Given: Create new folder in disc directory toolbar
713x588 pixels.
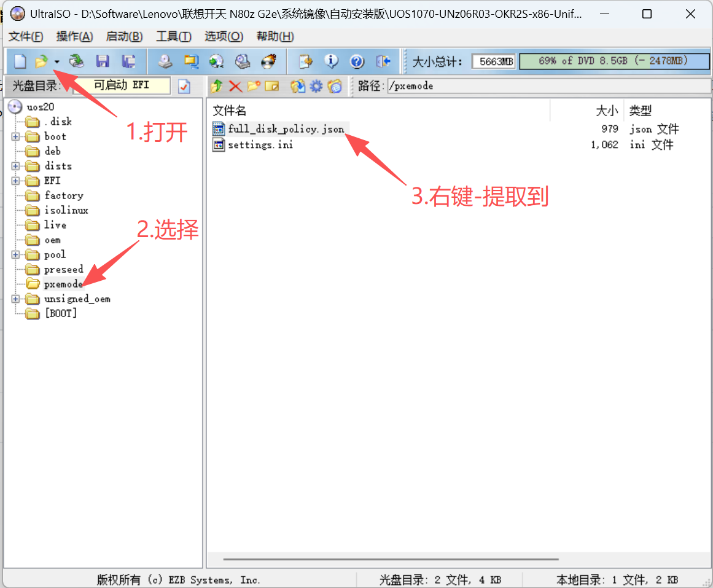Looking at the screenshot, I should 253,86.
